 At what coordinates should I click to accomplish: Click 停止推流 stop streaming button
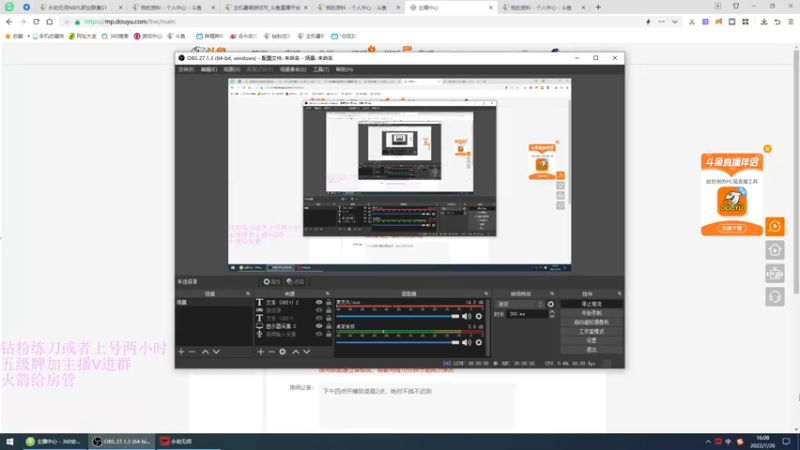[x=591, y=304]
